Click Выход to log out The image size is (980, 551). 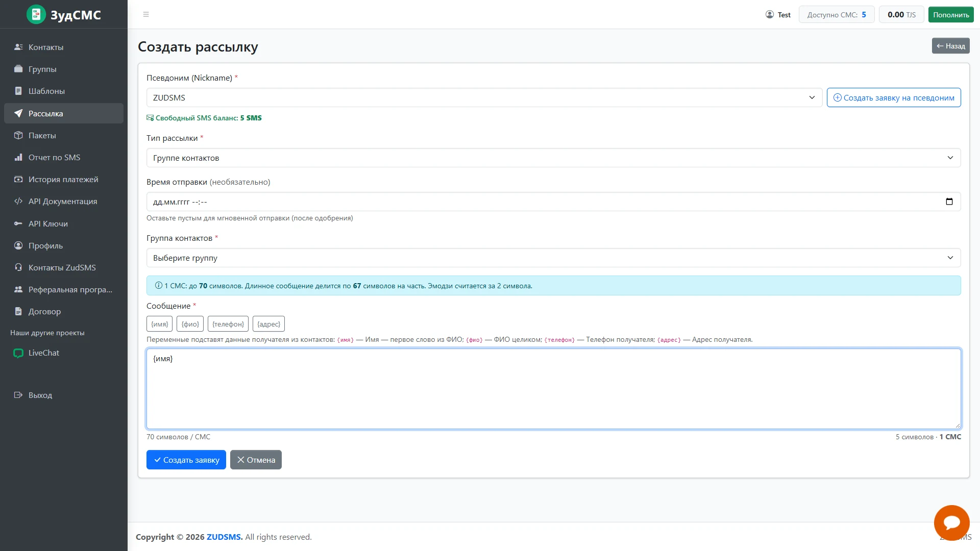pos(64,395)
